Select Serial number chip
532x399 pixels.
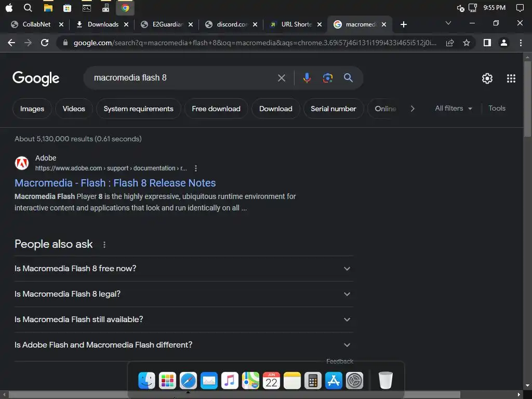(x=333, y=109)
